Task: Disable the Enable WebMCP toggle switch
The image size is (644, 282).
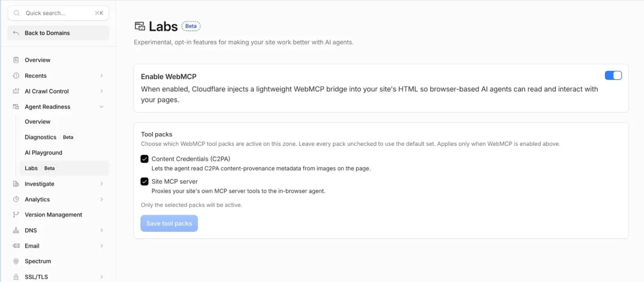Action: coord(613,76)
